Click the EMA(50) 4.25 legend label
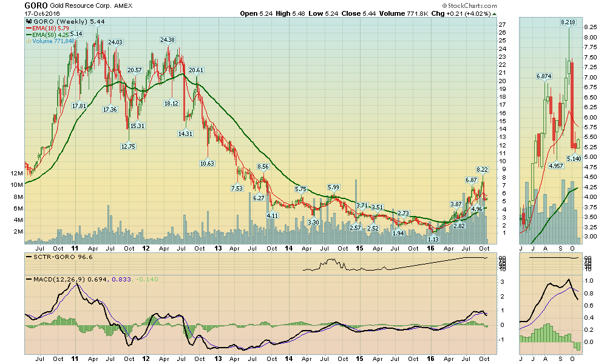This screenshot has width=607, height=364. 51,35
